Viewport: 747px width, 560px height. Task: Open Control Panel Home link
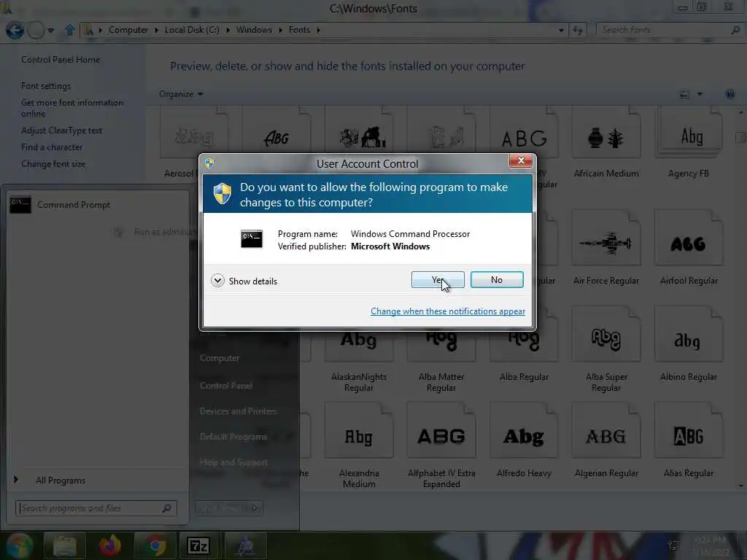coord(61,60)
